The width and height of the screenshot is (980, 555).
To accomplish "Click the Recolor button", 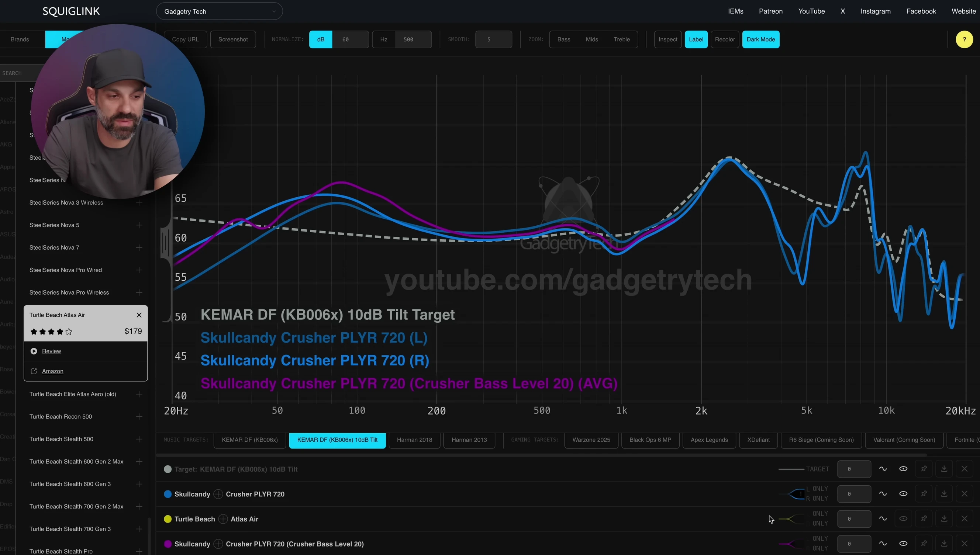I will pos(725,39).
